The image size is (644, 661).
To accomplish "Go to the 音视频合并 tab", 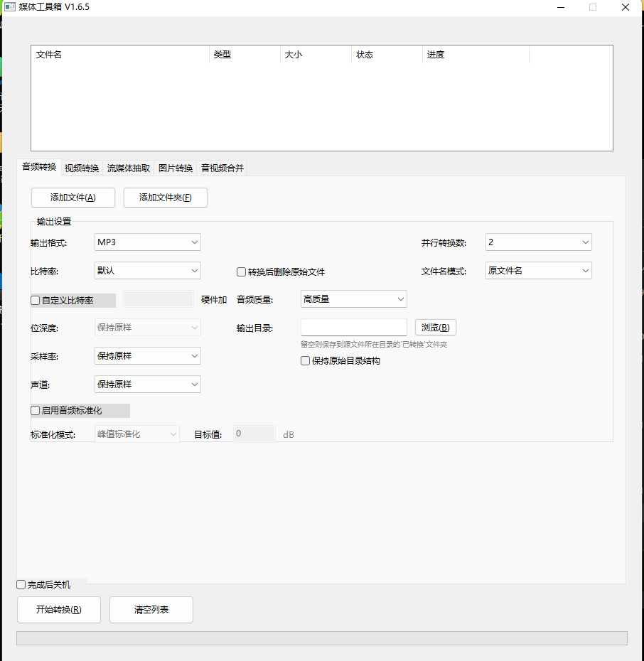I will coord(222,168).
